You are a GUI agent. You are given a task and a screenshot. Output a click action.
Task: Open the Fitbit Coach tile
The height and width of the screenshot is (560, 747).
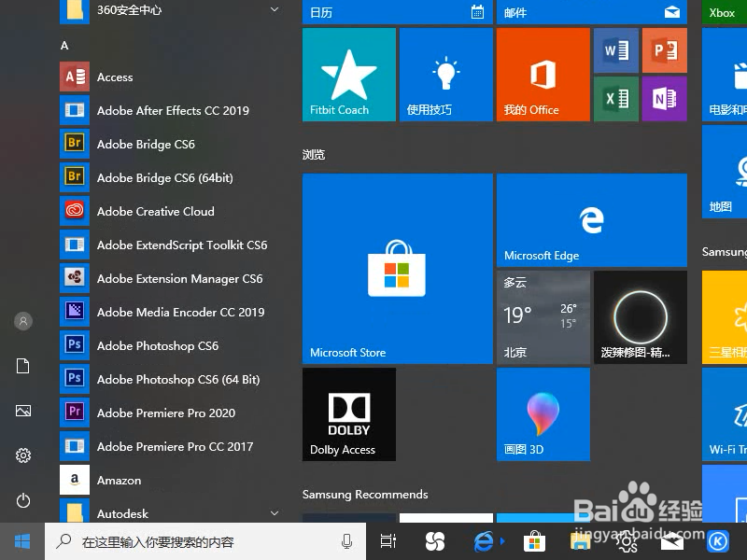(x=348, y=75)
